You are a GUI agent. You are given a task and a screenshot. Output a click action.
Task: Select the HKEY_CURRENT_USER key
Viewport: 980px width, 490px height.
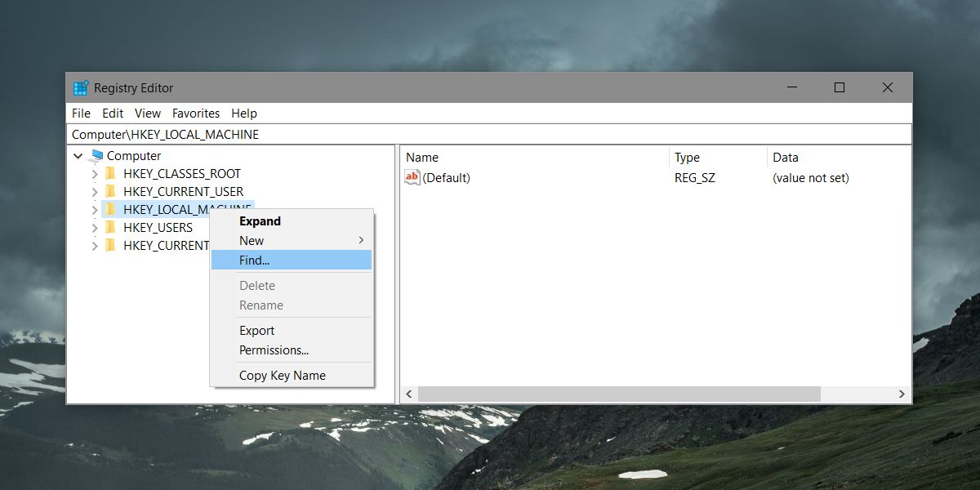[184, 191]
